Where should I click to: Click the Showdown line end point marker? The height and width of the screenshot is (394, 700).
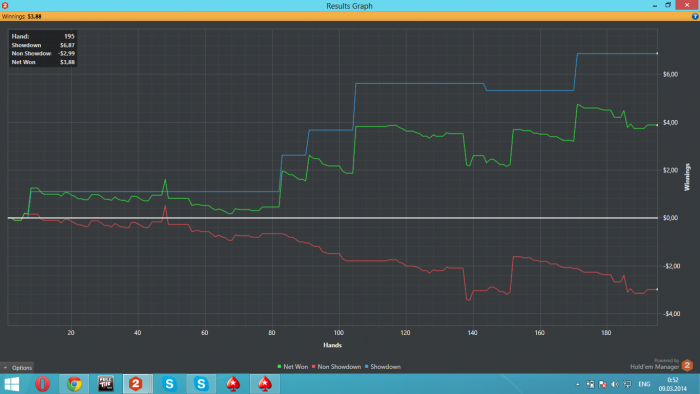tap(657, 54)
